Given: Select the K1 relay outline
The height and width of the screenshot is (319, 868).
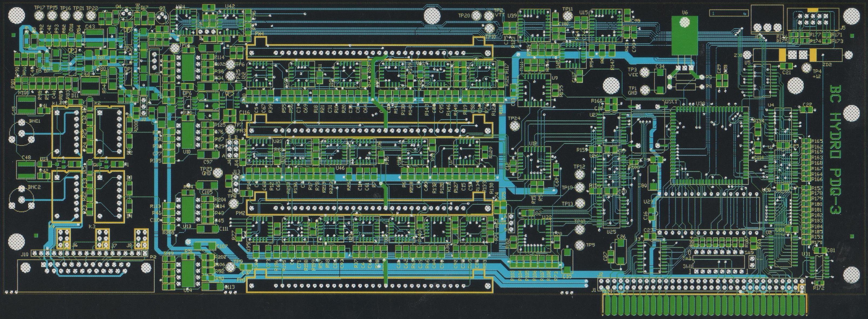Looking at the screenshot, I should coord(67,132).
